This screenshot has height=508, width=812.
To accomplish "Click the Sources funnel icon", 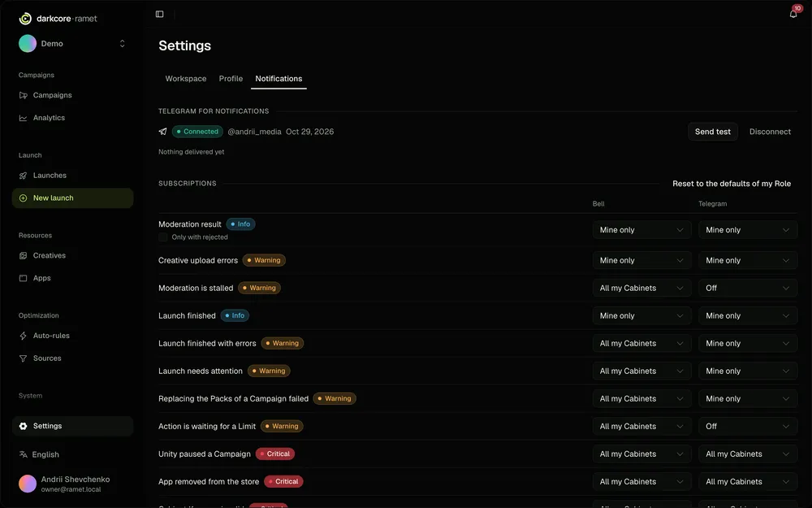I will pos(24,358).
